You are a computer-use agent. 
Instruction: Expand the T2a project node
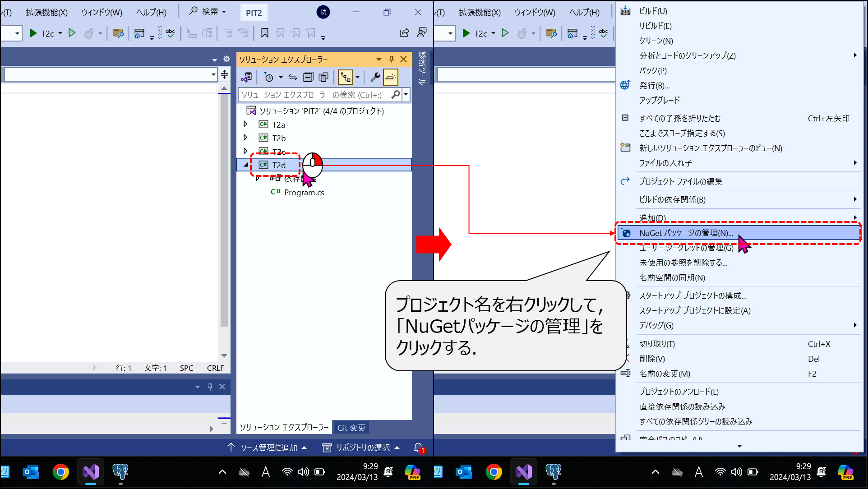click(245, 124)
